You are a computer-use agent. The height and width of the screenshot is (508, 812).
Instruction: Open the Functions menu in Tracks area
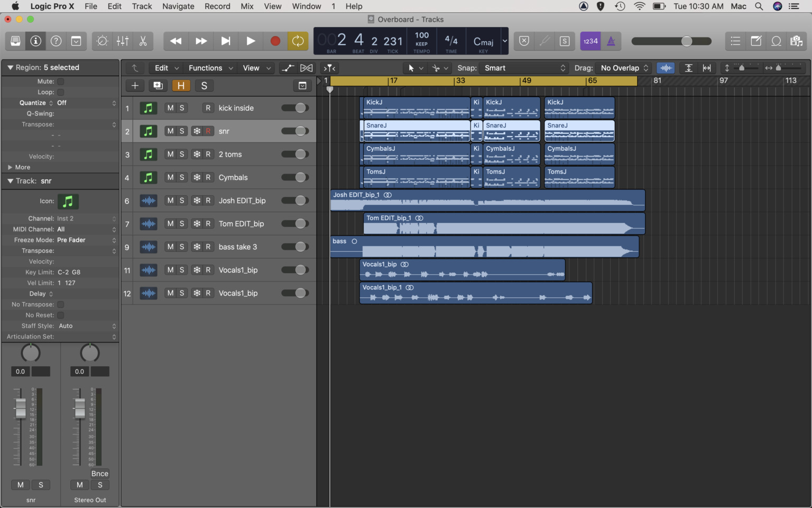click(x=206, y=68)
